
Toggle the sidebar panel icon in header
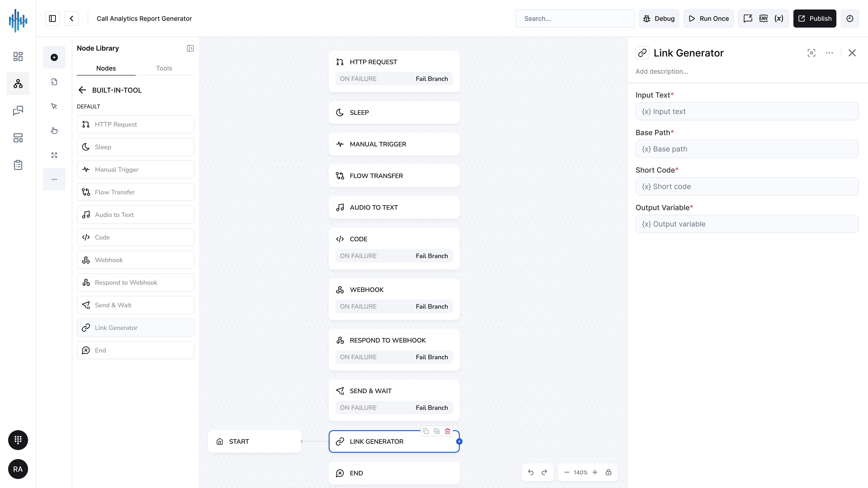(52, 19)
